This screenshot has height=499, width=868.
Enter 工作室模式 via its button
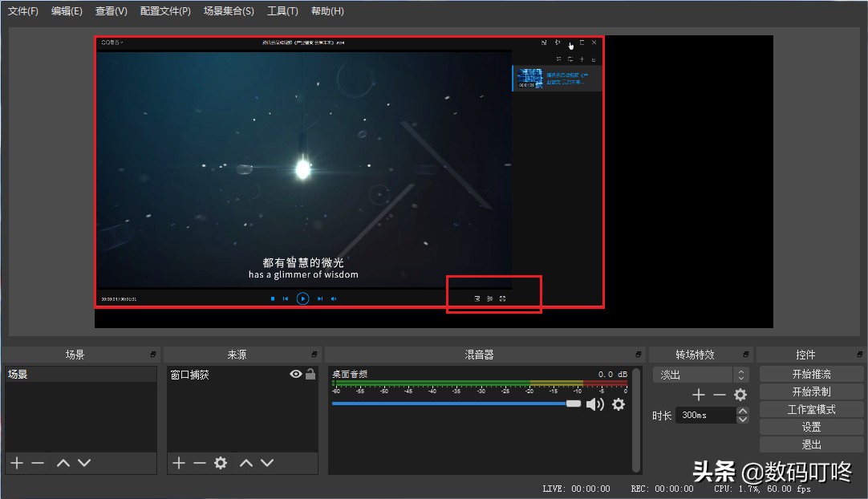[x=810, y=409]
